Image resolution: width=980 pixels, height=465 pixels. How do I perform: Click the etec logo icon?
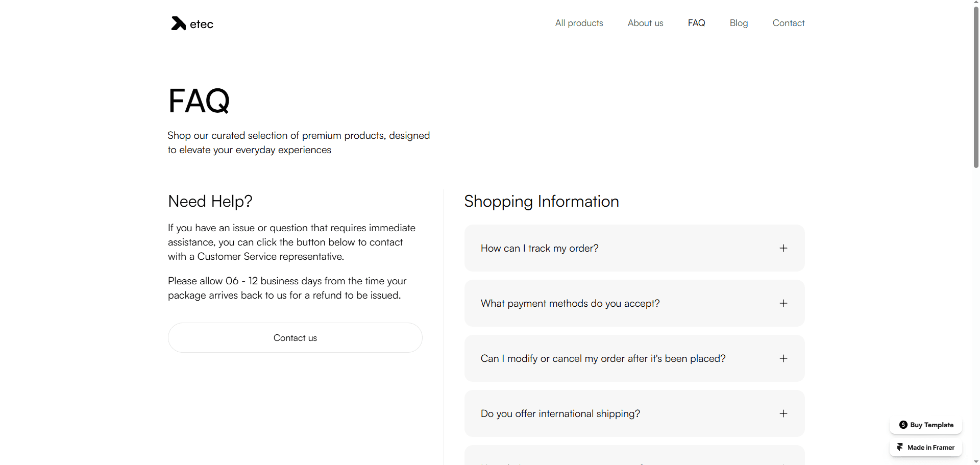coord(178,23)
